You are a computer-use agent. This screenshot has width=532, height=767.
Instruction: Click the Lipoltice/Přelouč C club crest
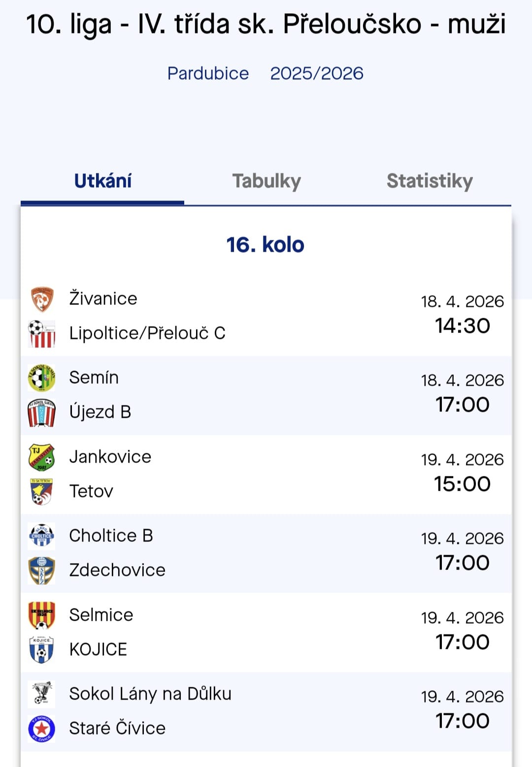pyautogui.click(x=42, y=333)
